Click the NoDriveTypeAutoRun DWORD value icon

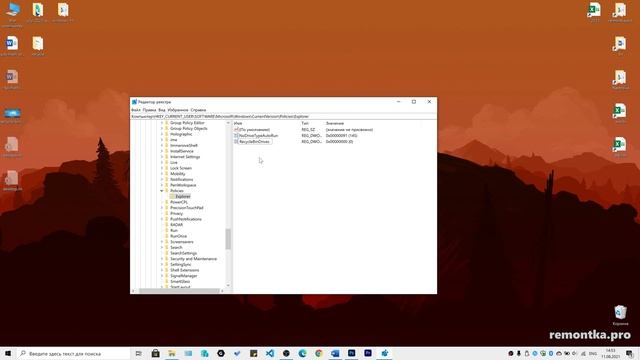(x=236, y=136)
